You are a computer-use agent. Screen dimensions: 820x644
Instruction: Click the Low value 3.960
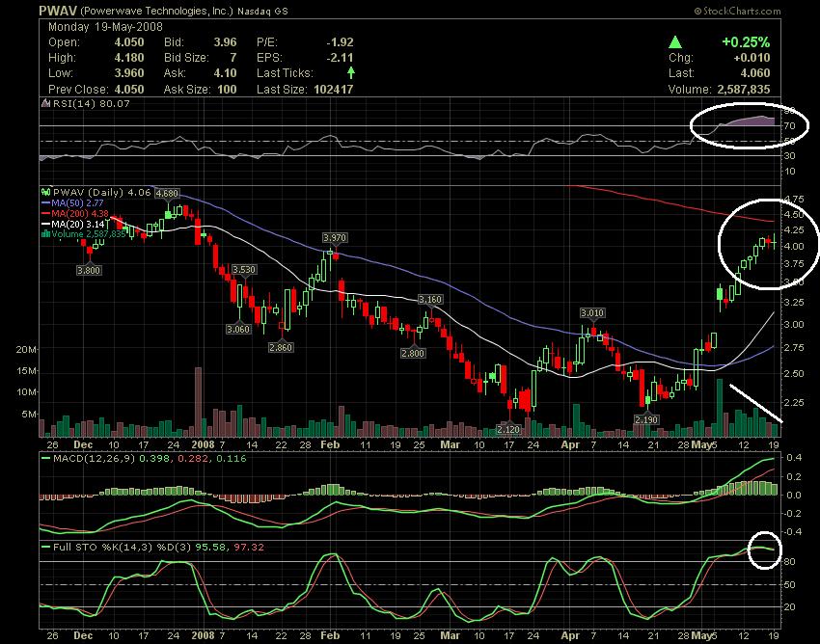click(x=129, y=73)
